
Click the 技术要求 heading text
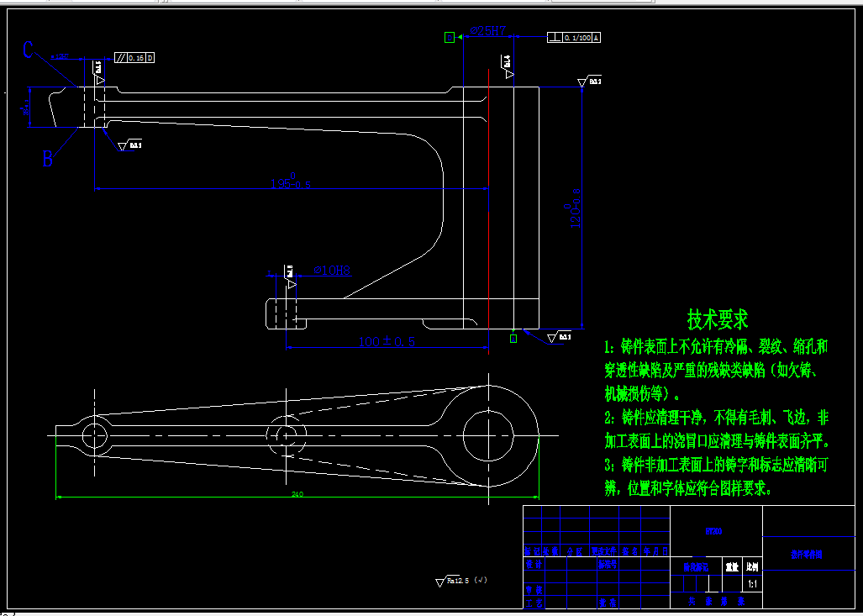pyautogui.click(x=718, y=319)
